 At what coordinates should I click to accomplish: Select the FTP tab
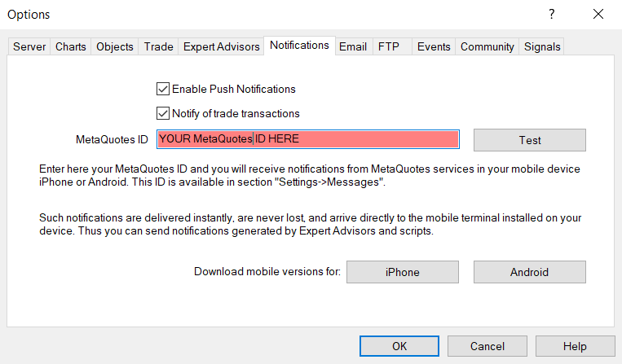[x=387, y=46]
